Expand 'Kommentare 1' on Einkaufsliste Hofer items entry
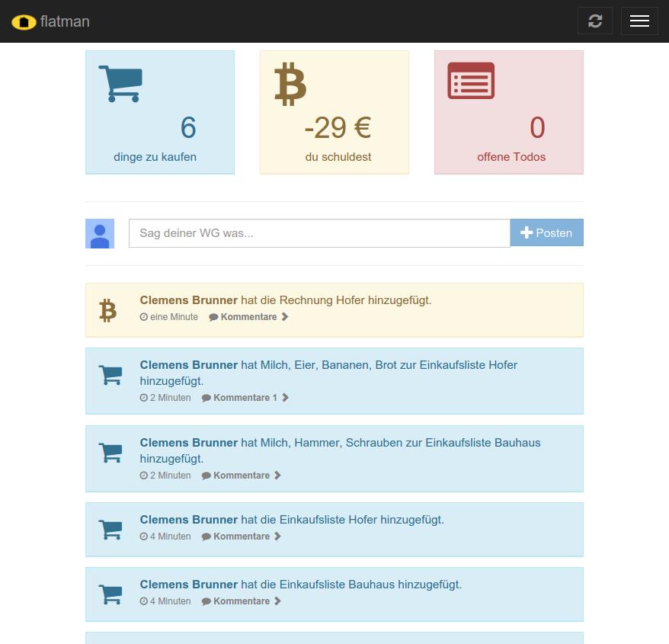This screenshot has height=644, width=669. [x=245, y=398]
